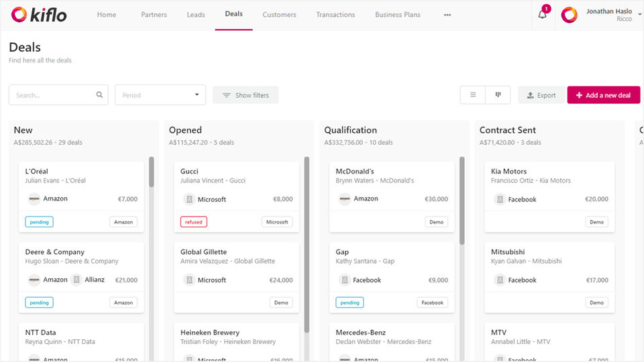Open the Customers tab
The image size is (644, 362).
[279, 15]
